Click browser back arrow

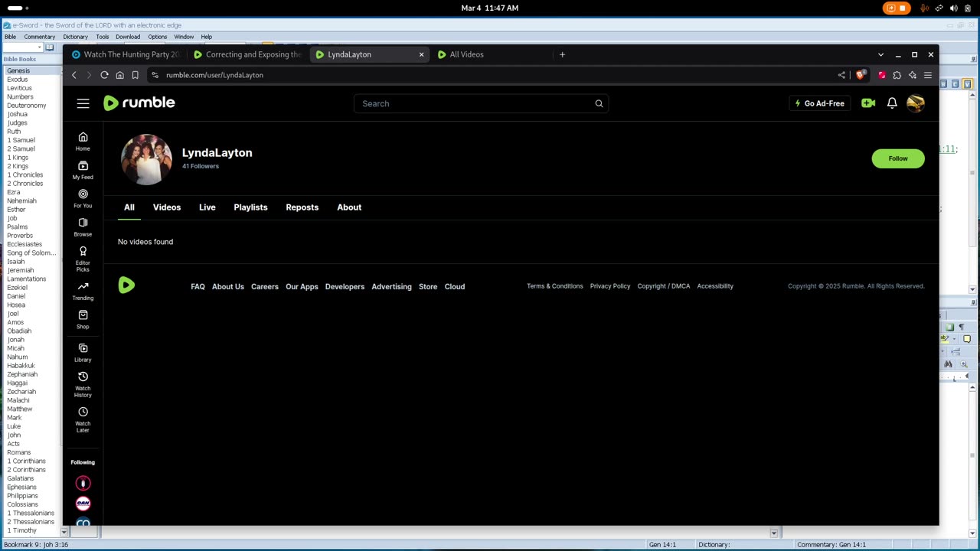tap(73, 75)
